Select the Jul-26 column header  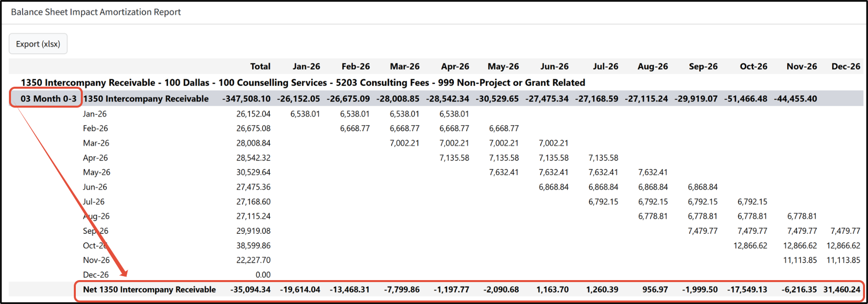[x=606, y=66]
